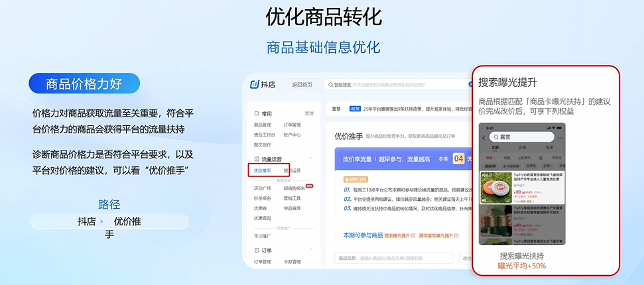Switch to 本期可参与商品 tab
The width and height of the screenshot is (644, 285).
pyautogui.click(x=363, y=235)
